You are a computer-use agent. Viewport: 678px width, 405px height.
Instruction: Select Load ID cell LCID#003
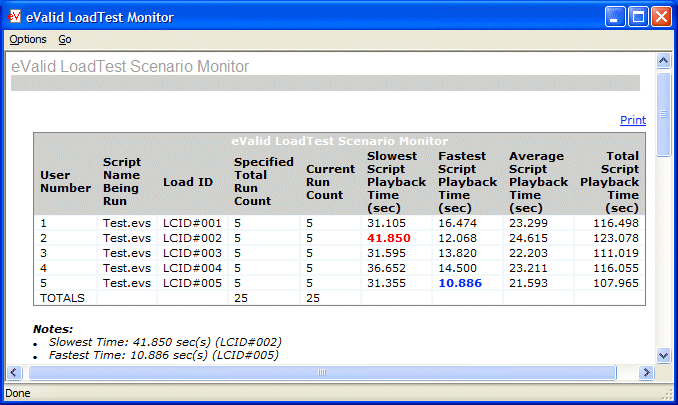coord(192,253)
